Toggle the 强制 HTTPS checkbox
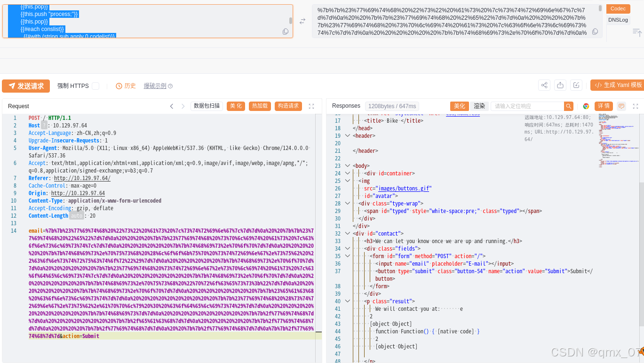The image size is (644, 363). (95, 86)
